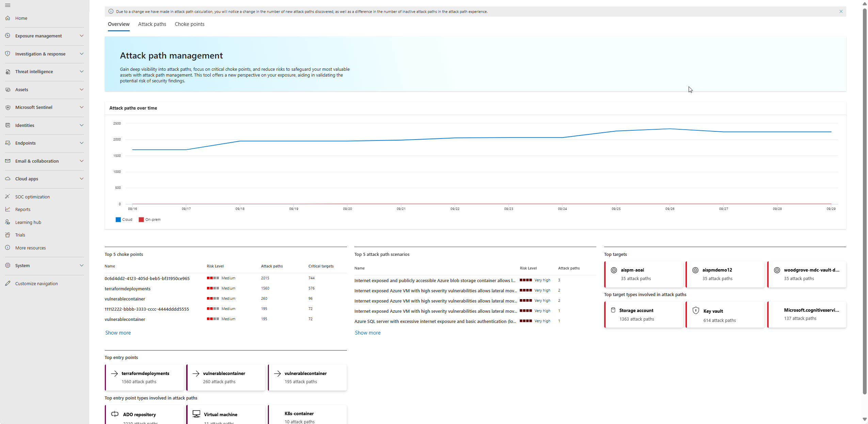Image resolution: width=868 pixels, height=424 pixels.
Task: Click the Trials gift icon
Action: tap(7, 235)
